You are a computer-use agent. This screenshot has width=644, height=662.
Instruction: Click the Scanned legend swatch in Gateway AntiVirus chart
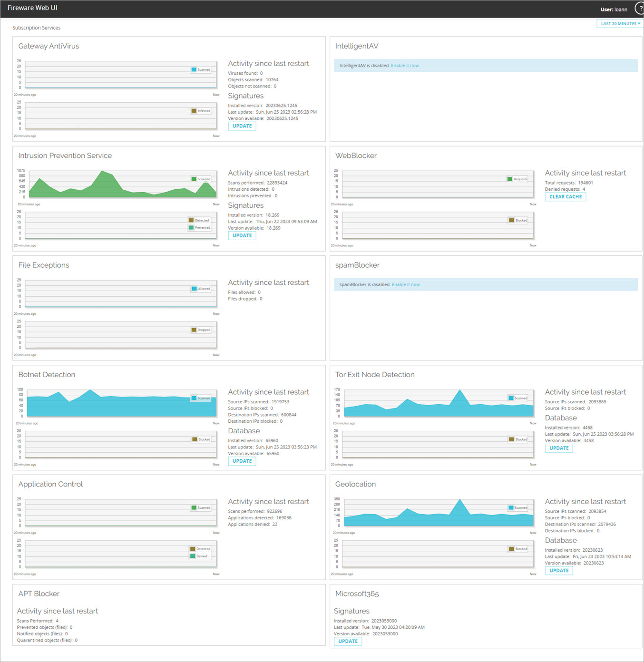click(x=194, y=70)
